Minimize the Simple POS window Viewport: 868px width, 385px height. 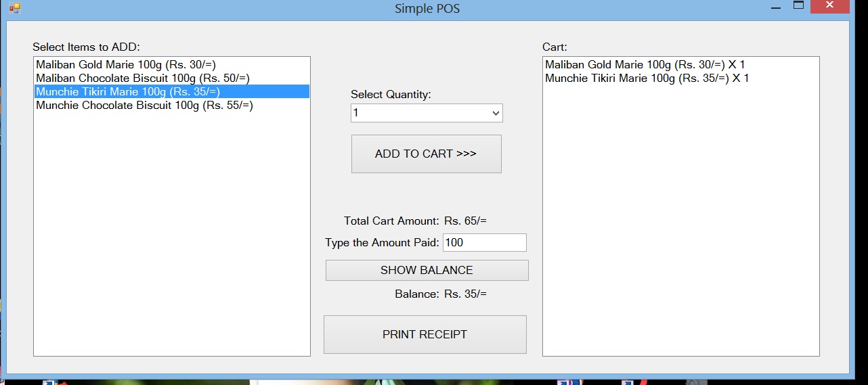776,7
